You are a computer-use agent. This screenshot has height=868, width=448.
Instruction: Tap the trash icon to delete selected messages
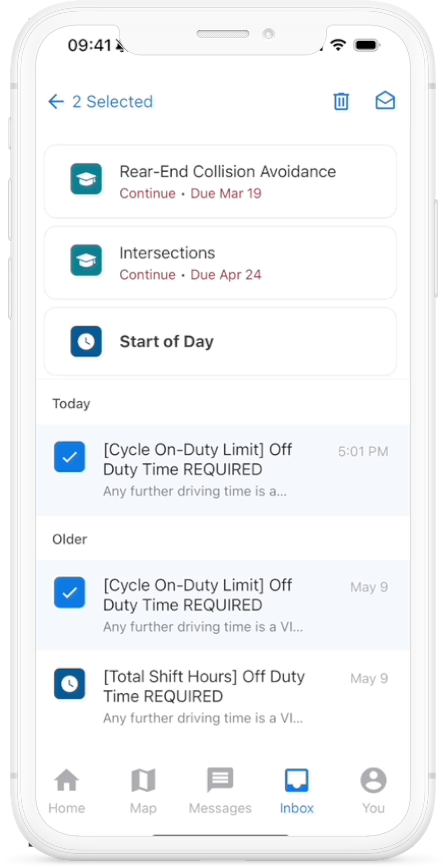tap(341, 101)
